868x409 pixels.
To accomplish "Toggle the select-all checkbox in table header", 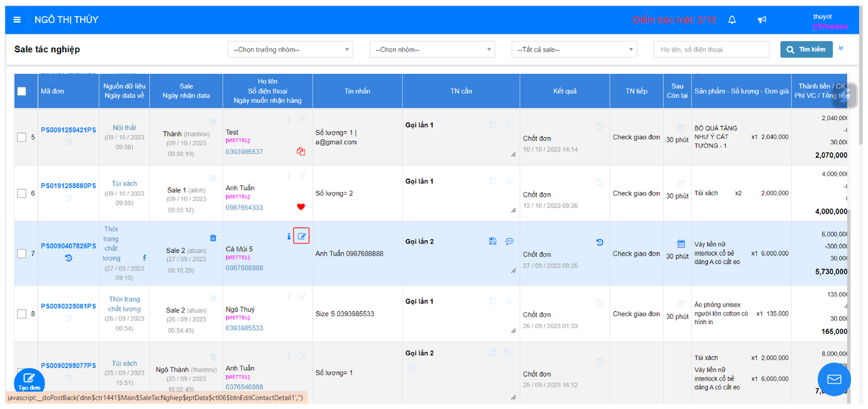I will (x=22, y=91).
